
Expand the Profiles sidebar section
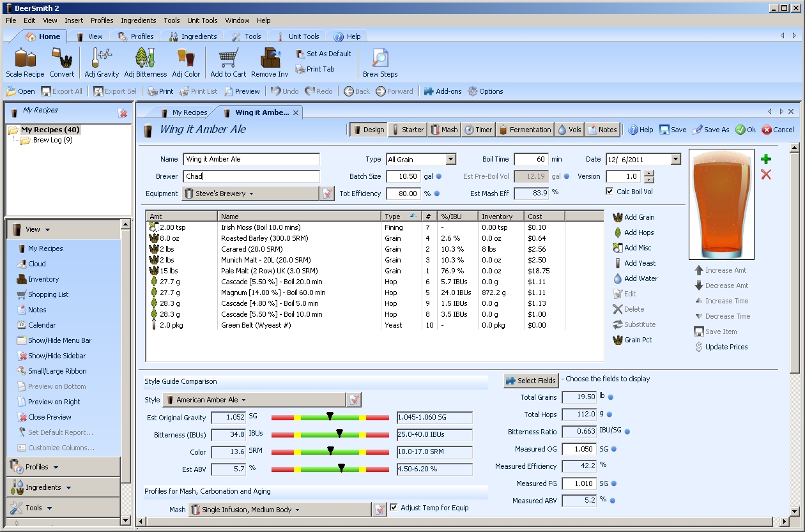tap(63, 467)
